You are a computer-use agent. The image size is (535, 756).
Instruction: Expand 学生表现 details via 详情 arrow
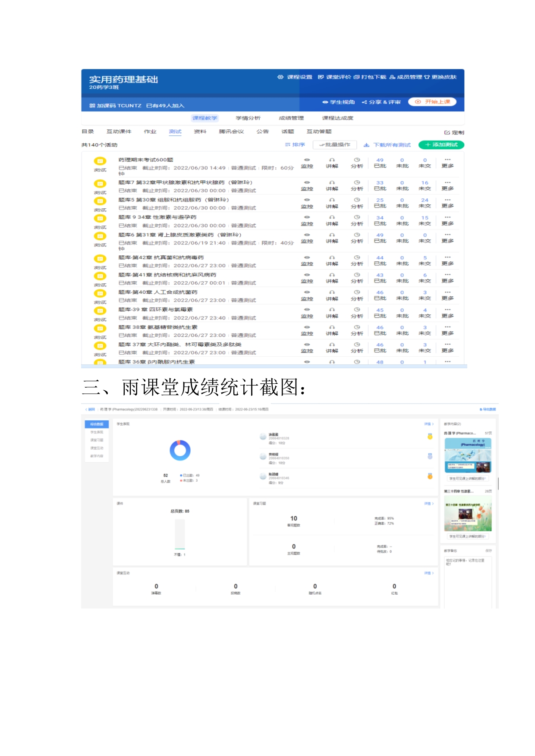tap(429, 424)
